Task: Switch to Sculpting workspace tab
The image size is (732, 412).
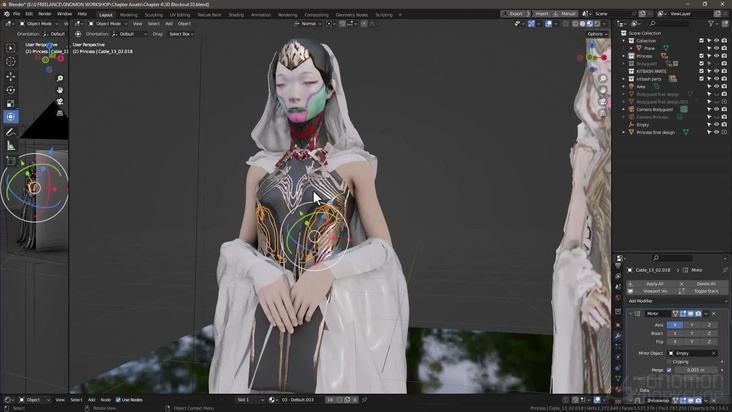Action: click(154, 15)
